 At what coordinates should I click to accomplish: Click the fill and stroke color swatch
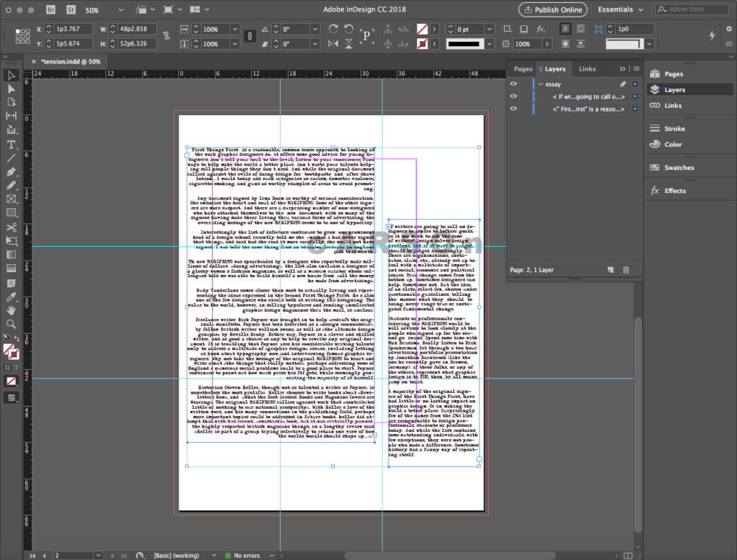(x=12, y=351)
